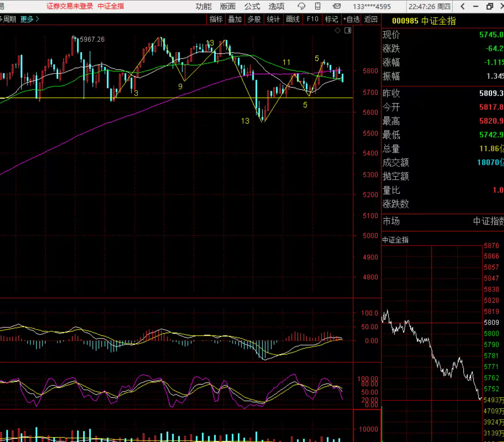Screen dimensions: 504x442
Task: Open the 版面 menu
Action: pos(228,6)
